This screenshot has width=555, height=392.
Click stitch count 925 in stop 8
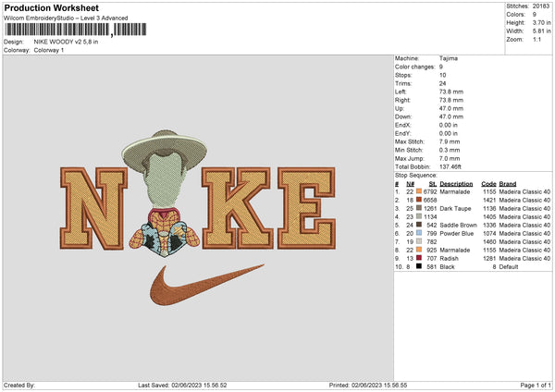point(432,251)
